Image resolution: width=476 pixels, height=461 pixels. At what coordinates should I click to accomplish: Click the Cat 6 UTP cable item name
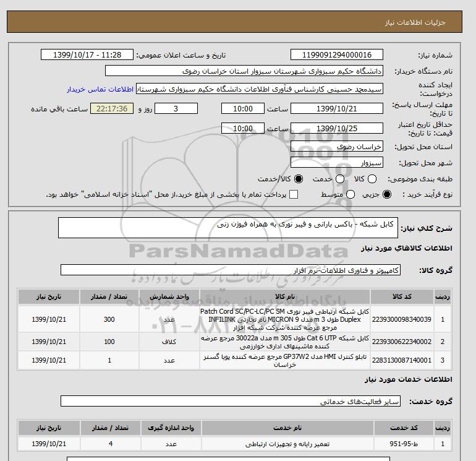(285, 342)
